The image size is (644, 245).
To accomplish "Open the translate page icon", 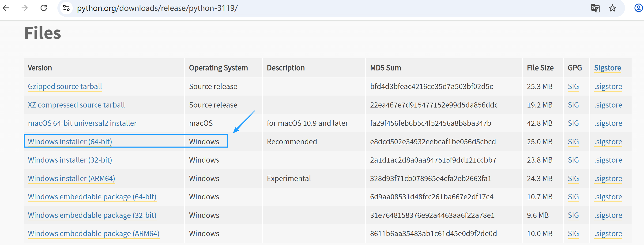I will 595,8.
